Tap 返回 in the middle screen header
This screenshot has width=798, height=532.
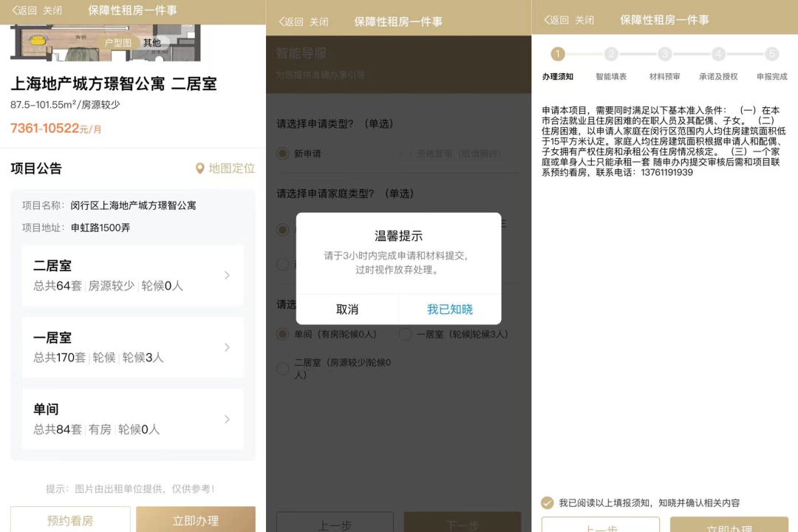[x=290, y=22]
